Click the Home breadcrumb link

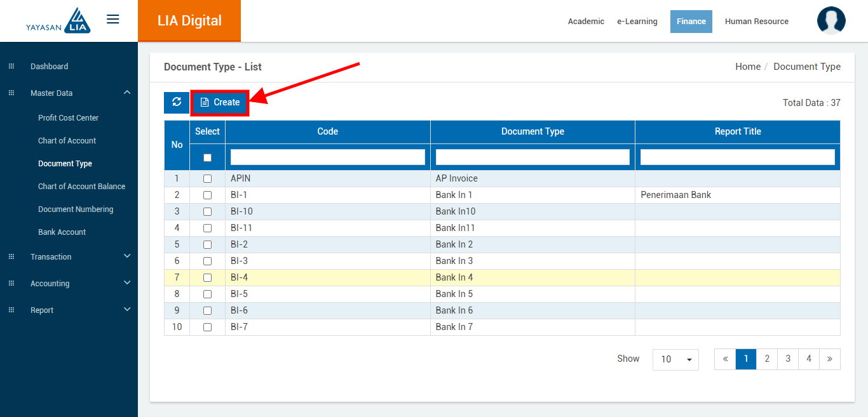(x=747, y=67)
